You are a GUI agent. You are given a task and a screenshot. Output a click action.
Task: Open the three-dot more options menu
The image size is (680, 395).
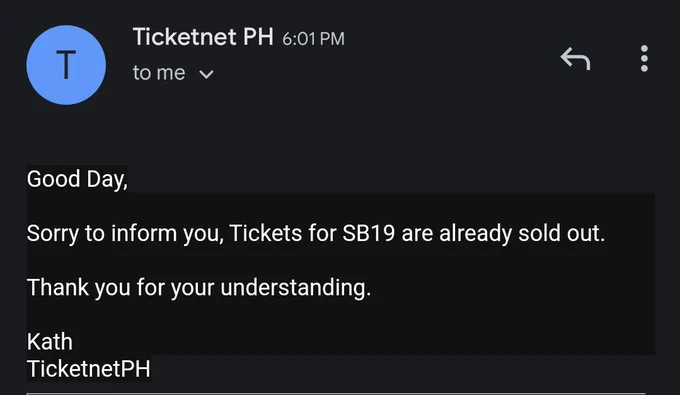click(x=644, y=59)
